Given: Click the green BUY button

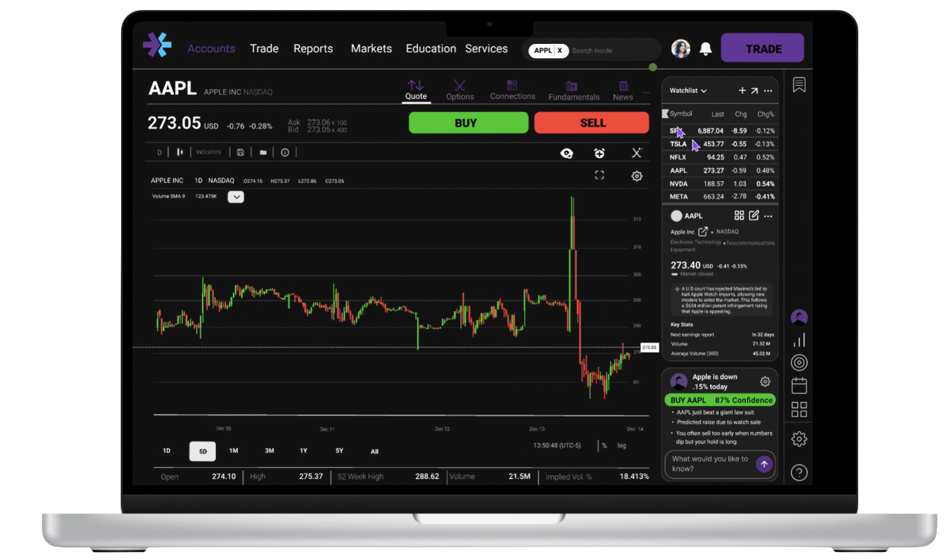Looking at the screenshot, I should (468, 123).
